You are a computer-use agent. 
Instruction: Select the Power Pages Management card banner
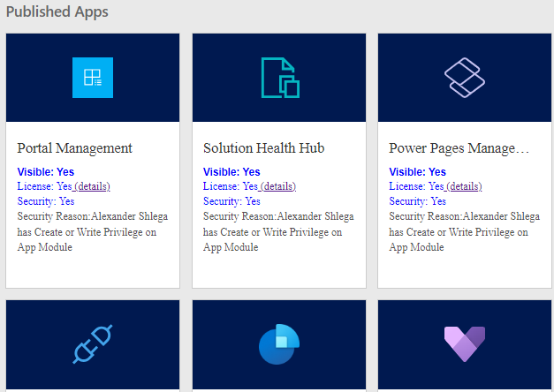(465, 78)
